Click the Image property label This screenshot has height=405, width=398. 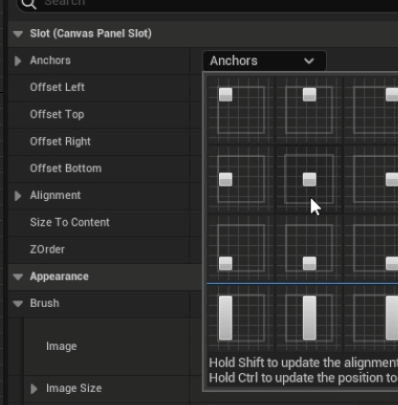(x=61, y=346)
